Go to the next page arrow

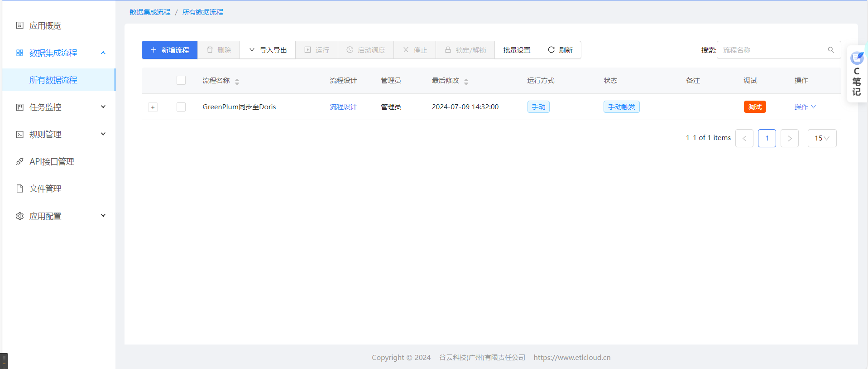790,138
